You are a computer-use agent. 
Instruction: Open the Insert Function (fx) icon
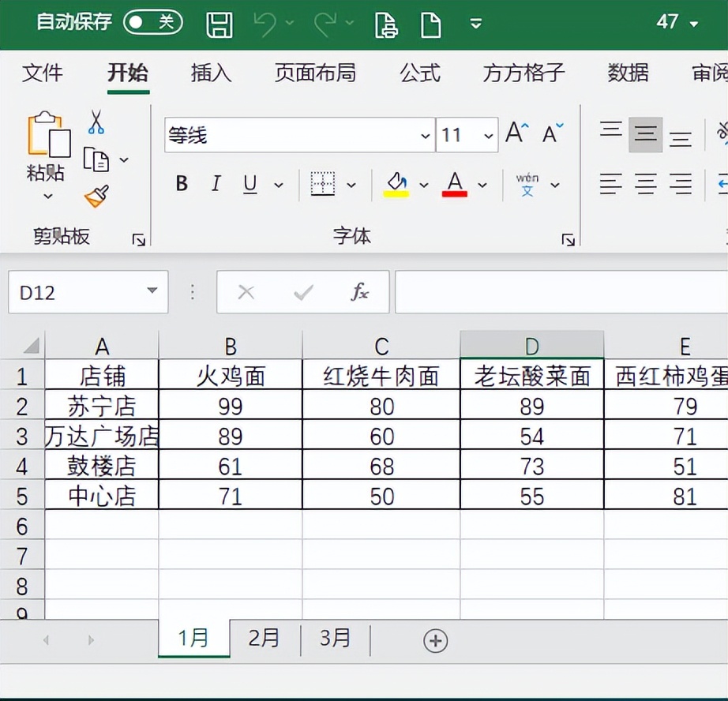point(360,292)
